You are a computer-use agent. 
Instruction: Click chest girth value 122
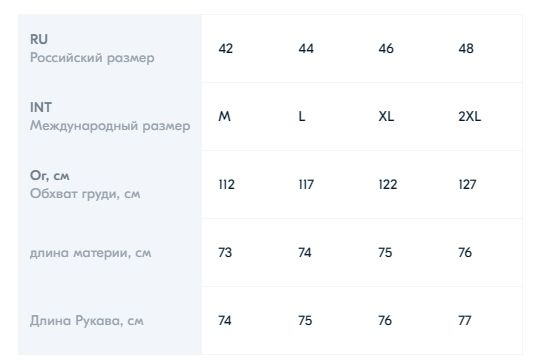(x=388, y=185)
